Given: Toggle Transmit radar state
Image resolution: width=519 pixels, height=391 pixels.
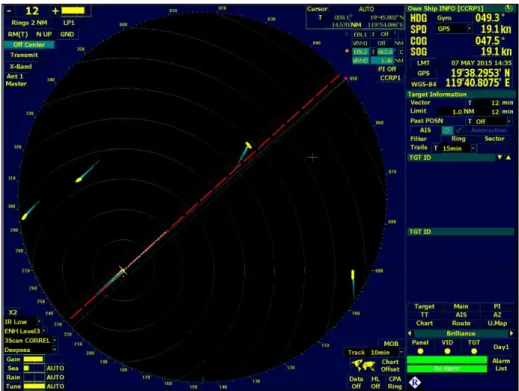Looking at the screenshot, I should pyautogui.click(x=24, y=55).
